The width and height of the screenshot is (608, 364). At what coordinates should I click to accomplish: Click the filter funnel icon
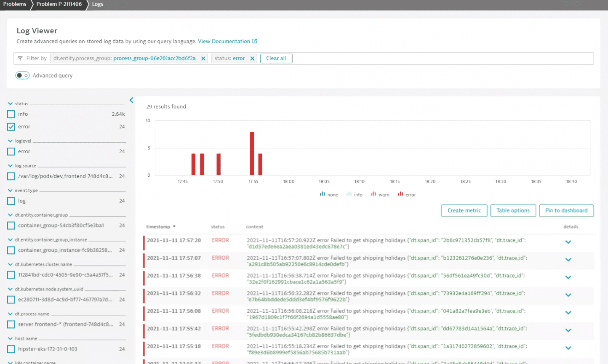(x=20, y=58)
